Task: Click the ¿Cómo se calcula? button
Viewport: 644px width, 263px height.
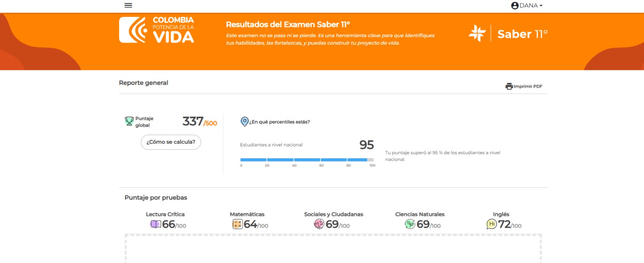Action: pos(171,142)
